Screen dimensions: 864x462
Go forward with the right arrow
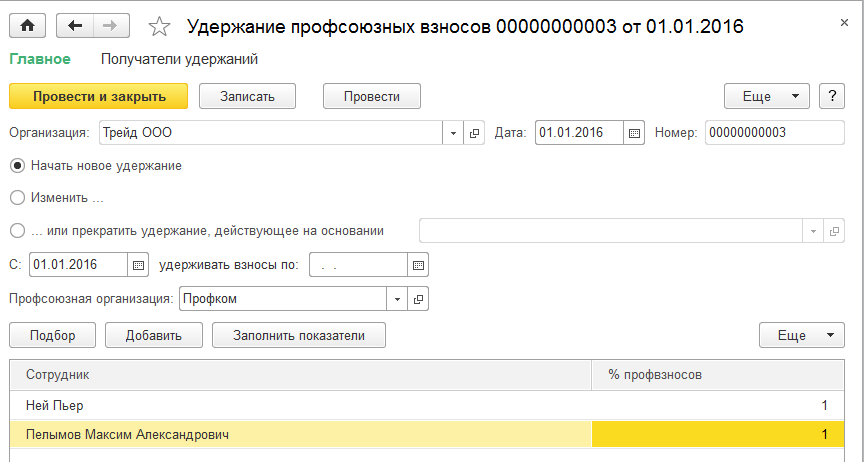click(x=111, y=27)
